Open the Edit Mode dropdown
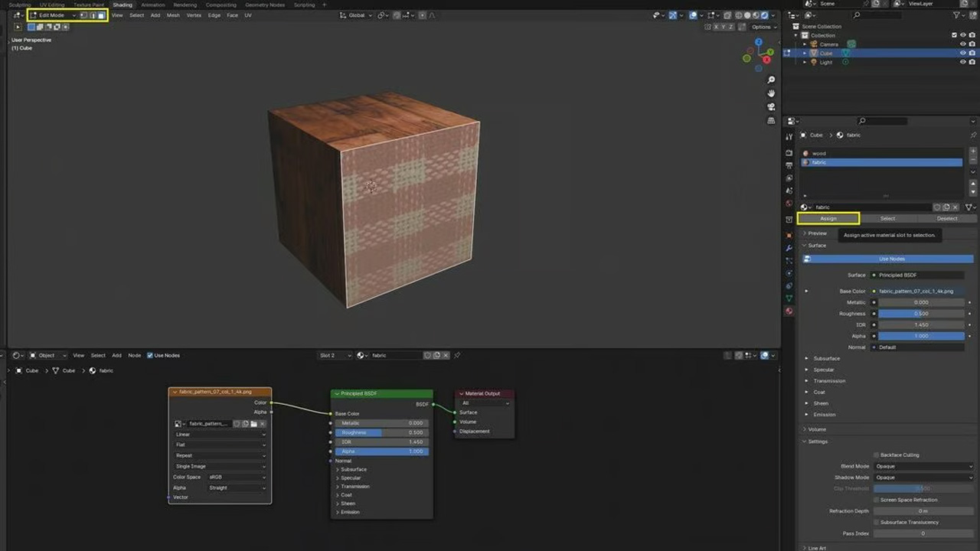 pyautogui.click(x=52, y=15)
